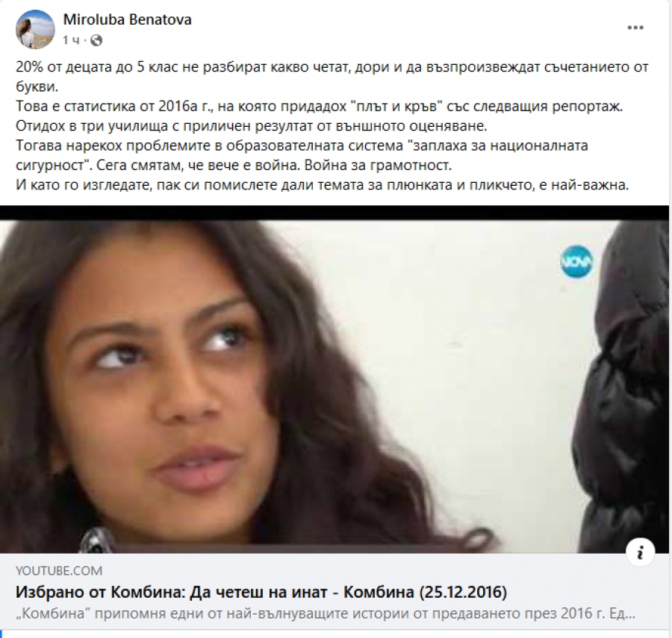Click the globe public-audience icon
672x638 pixels.
coord(96,40)
